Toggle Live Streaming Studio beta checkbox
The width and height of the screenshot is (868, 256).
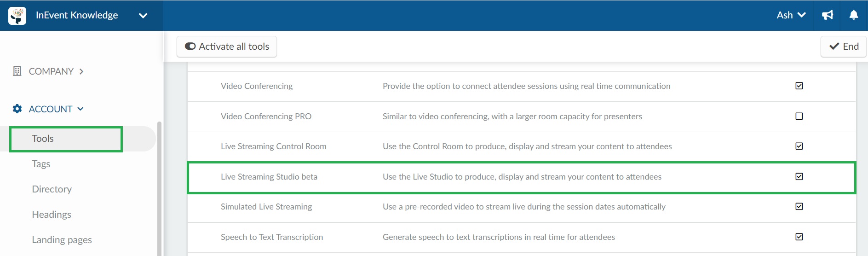tap(799, 176)
